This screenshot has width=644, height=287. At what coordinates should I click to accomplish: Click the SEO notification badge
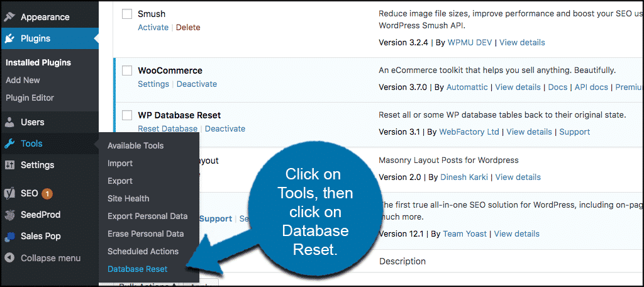47,193
